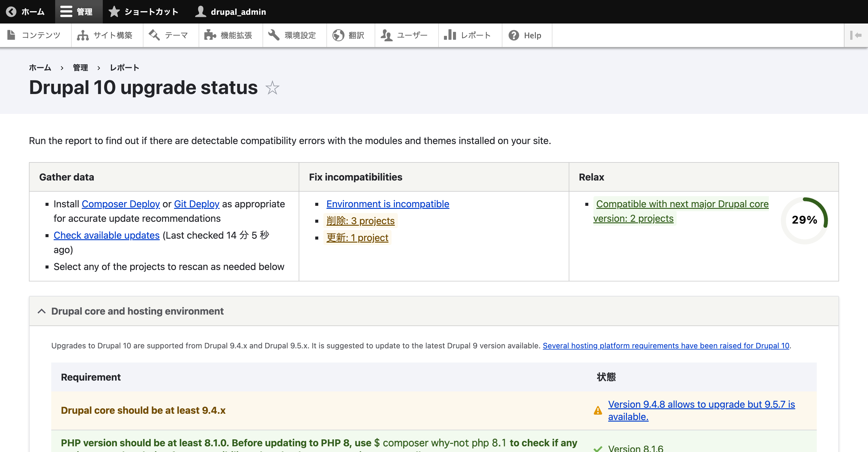Click the Gather data heading
Image resolution: width=868 pixels, height=452 pixels.
pos(66,177)
